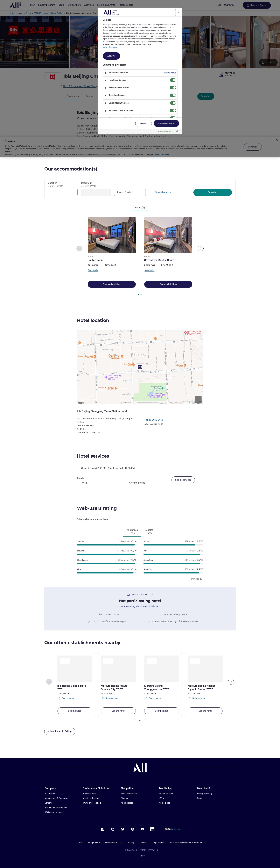Screen dimensions: 280x868
Task: Disable Targeting Cookies switch
Action: [x=173, y=95]
